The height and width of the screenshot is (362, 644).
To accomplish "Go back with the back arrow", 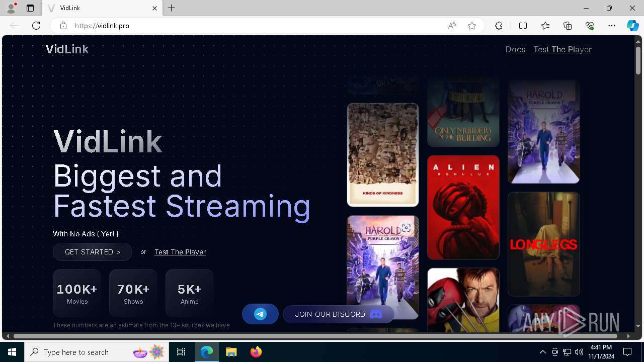I will [14, 26].
